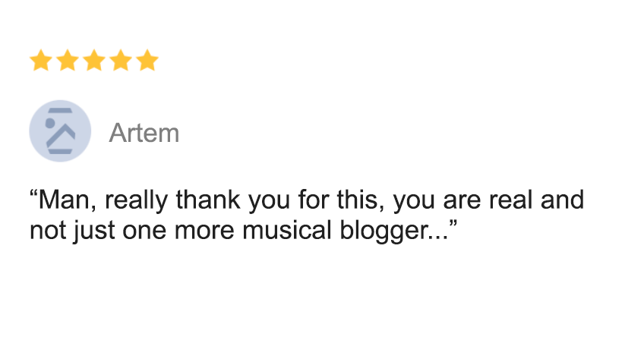This screenshot has height=340, width=644.
Task: Click the opening quotation mark of the review
Action: 33,194
